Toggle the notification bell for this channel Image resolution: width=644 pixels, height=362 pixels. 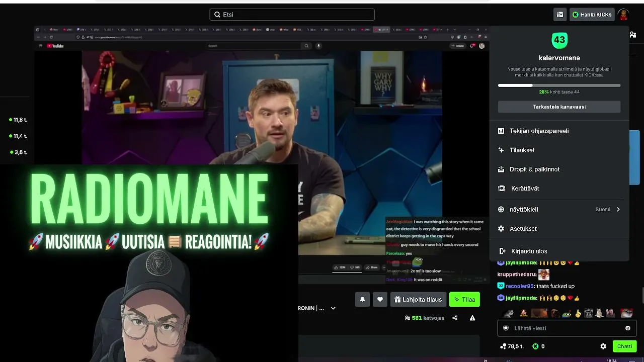362,299
